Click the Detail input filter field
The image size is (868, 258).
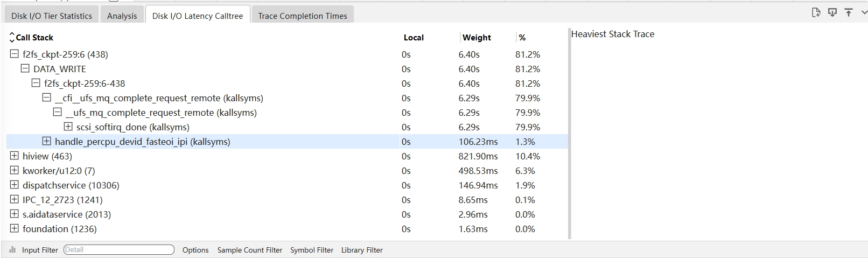(x=118, y=250)
